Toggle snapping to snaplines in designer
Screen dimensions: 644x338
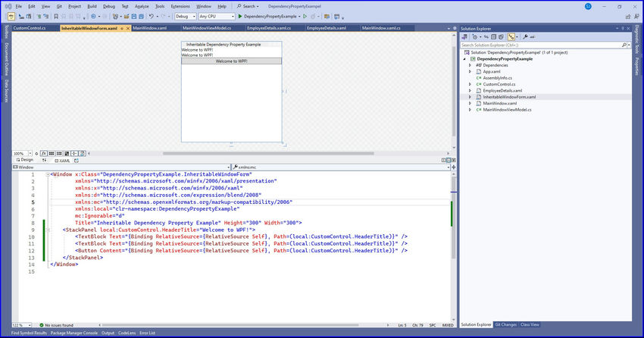click(74, 154)
